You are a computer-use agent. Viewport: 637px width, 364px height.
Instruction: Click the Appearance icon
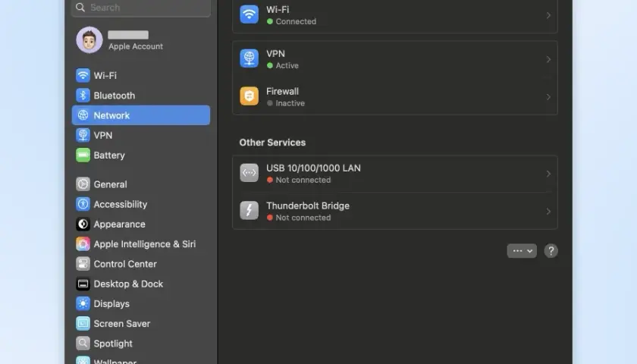tap(83, 224)
